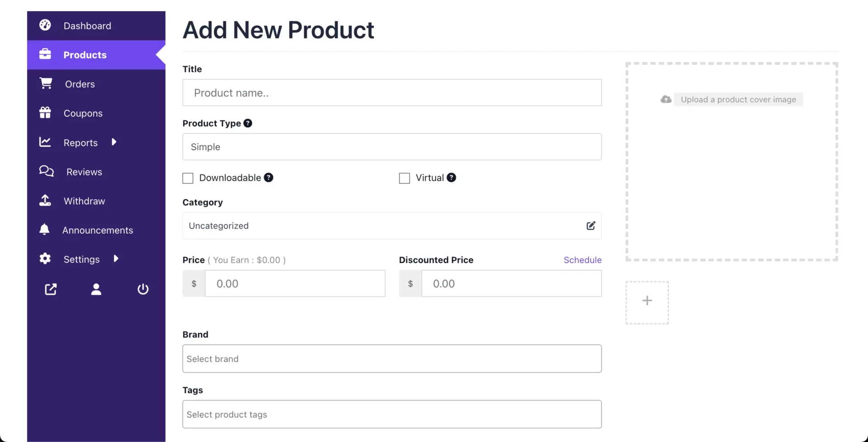Expand the Settings submenu arrow
Screen dimensions: 868x442
tap(116, 259)
